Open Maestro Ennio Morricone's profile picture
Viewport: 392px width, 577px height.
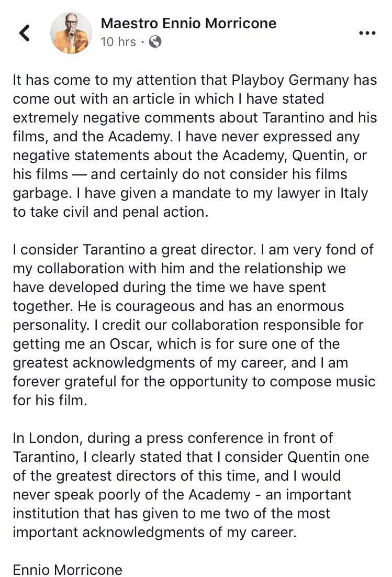tap(71, 33)
